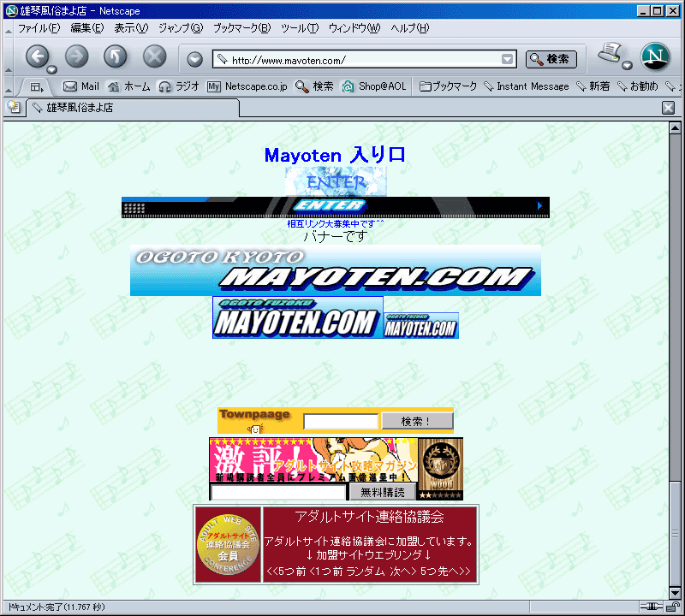Open the ジャンプ(G) menu
The image size is (685, 616).
click(181, 28)
